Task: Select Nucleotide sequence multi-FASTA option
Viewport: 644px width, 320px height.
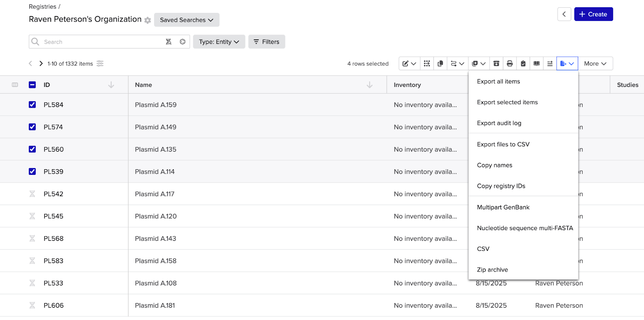Action: coord(524,228)
